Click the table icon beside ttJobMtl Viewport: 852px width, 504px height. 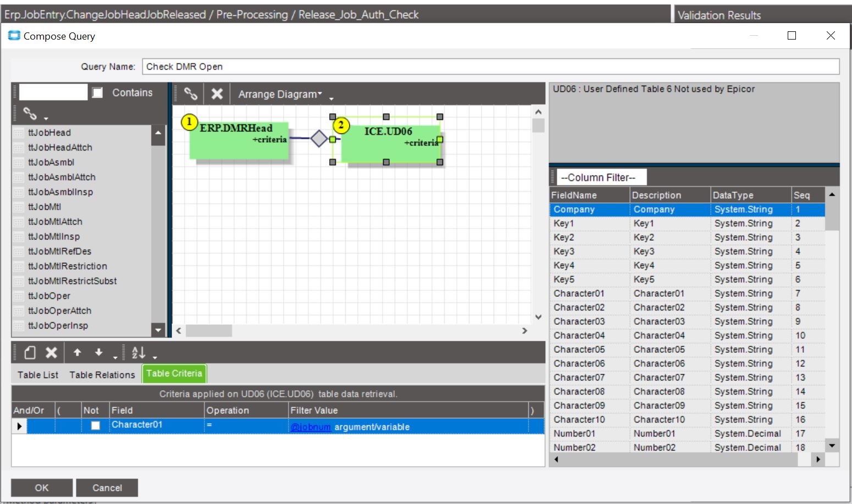(x=19, y=207)
